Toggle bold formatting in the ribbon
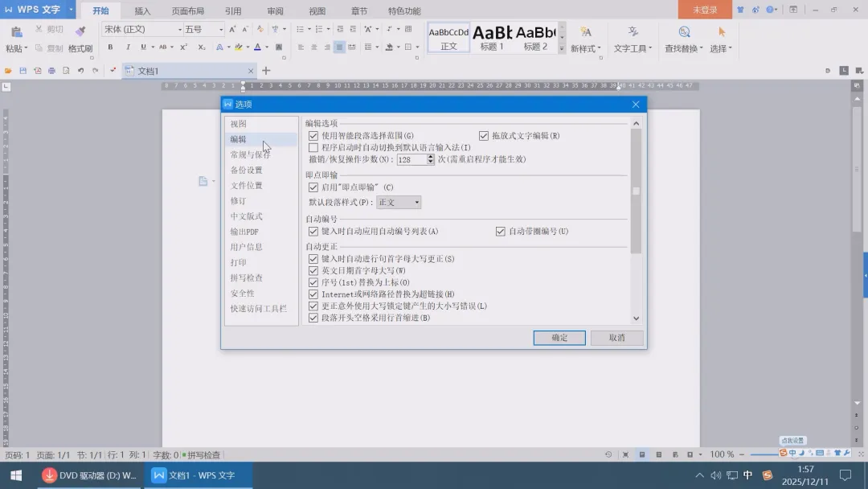 pyautogui.click(x=110, y=47)
